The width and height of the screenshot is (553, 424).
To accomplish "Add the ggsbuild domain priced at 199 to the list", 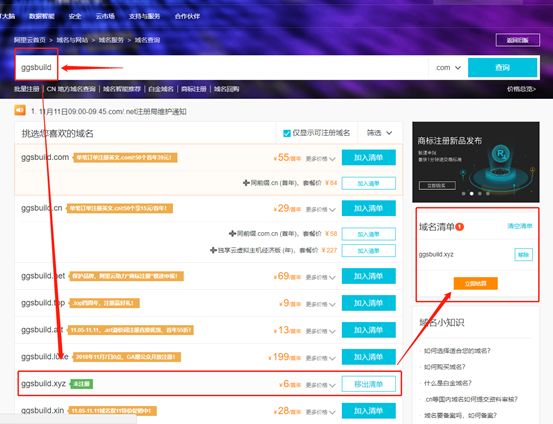I will [x=369, y=357].
